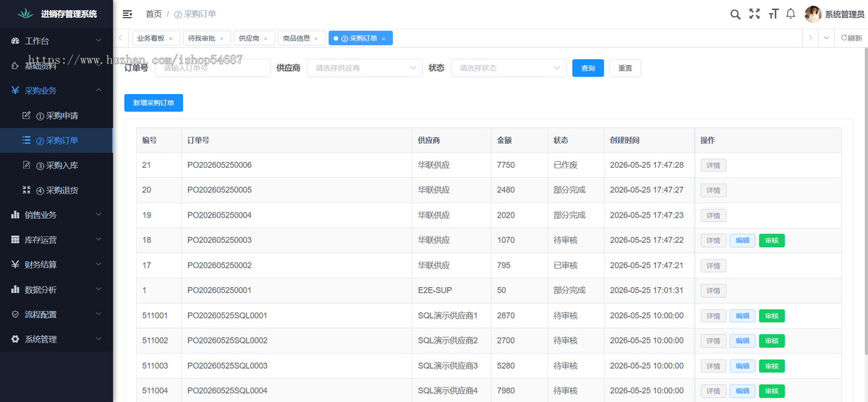Enter fullscreen mode via header icon
The image size is (868, 402).
pyautogui.click(x=754, y=14)
